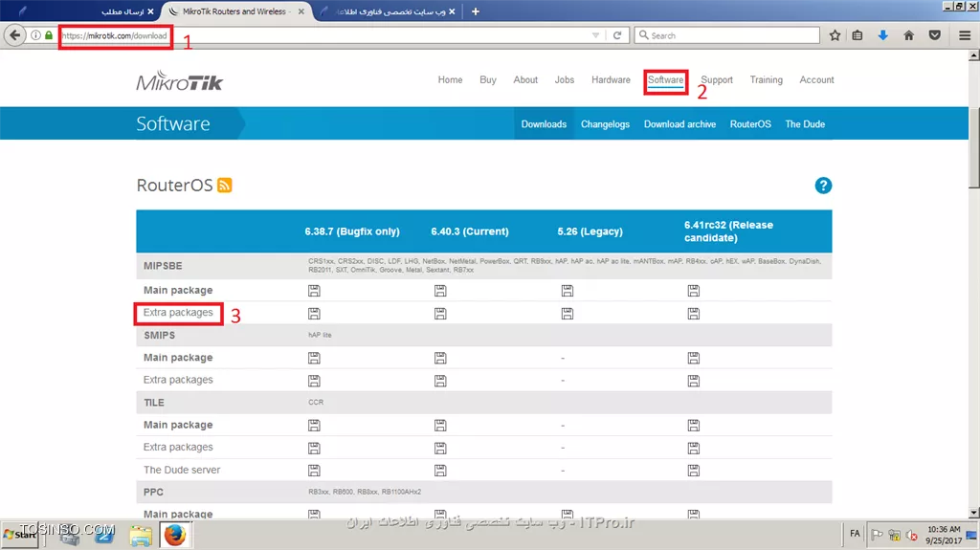This screenshot has width=980, height=550.
Task: Open the Firefox hamburger menu
Action: 965,35
